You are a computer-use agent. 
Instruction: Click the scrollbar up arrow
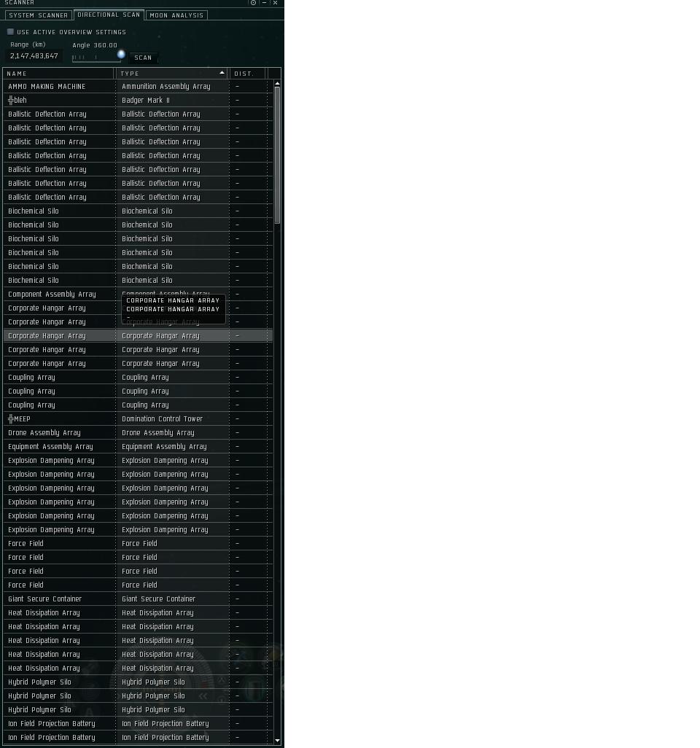coord(277,84)
